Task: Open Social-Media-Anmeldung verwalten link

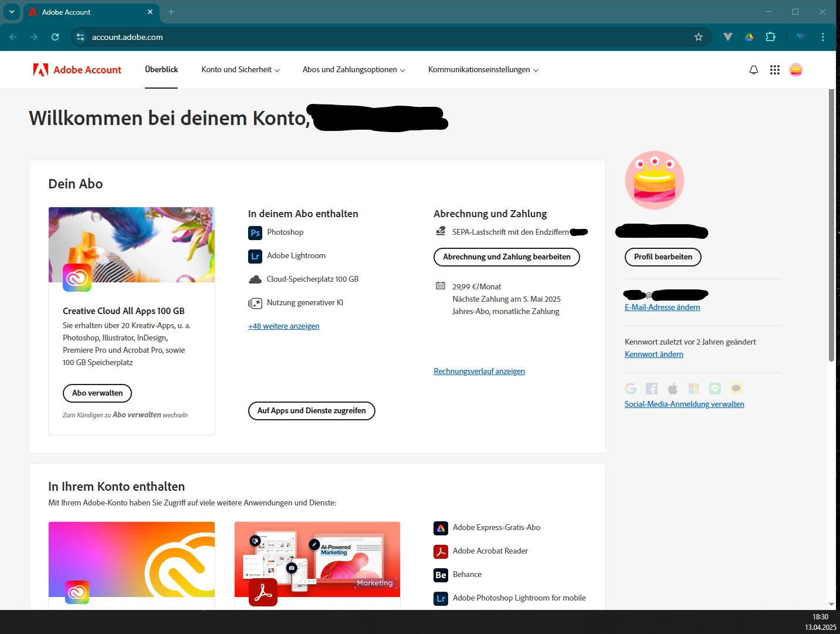Action: 685,404
